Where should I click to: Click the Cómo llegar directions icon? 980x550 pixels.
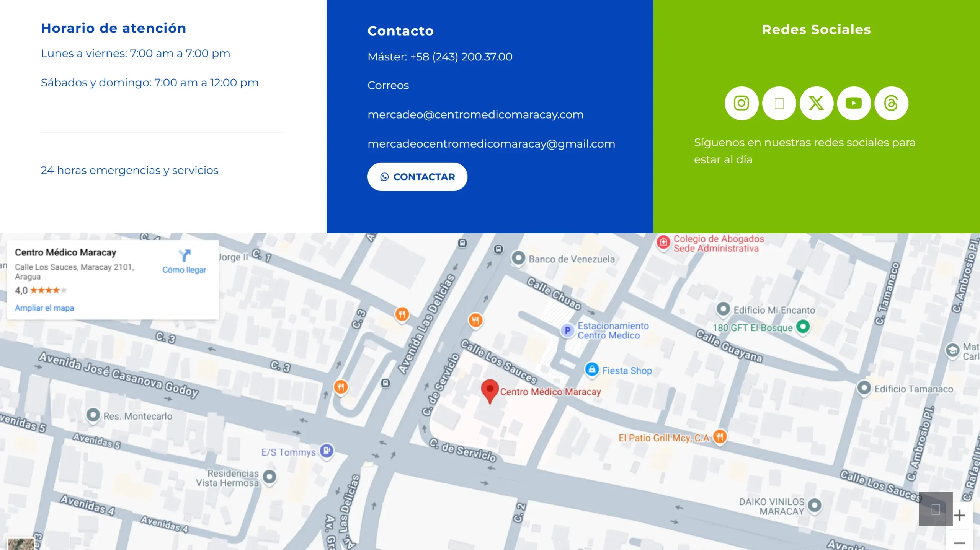click(184, 255)
